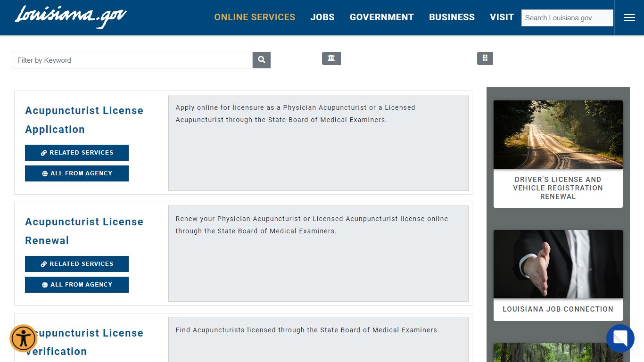644x362 pixels.
Task: Click the magnifier search filter button
Action: pyautogui.click(x=262, y=60)
